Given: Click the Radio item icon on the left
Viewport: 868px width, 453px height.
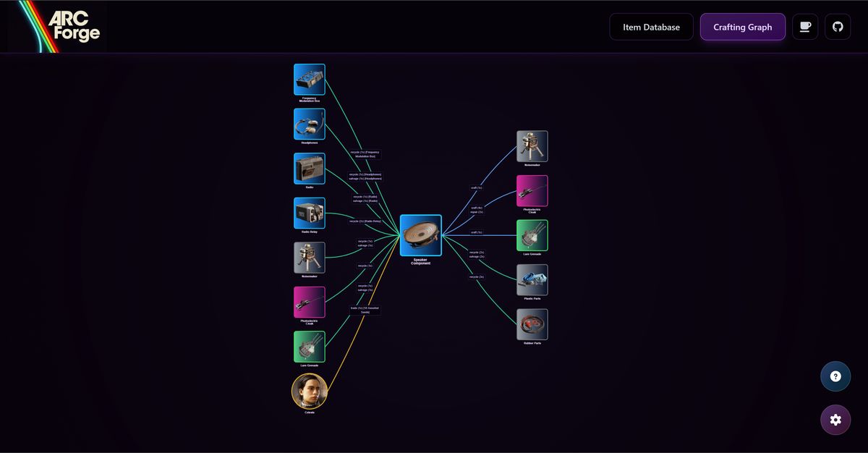Looking at the screenshot, I should tap(309, 168).
